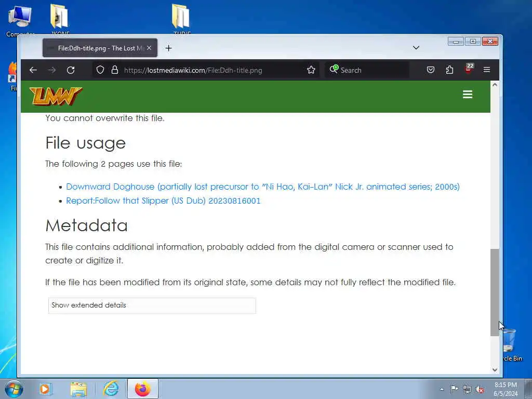Viewport: 532px width, 399px height.
Task: Launch Windows Media Player from taskbar
Action: (x=45, y=389)
